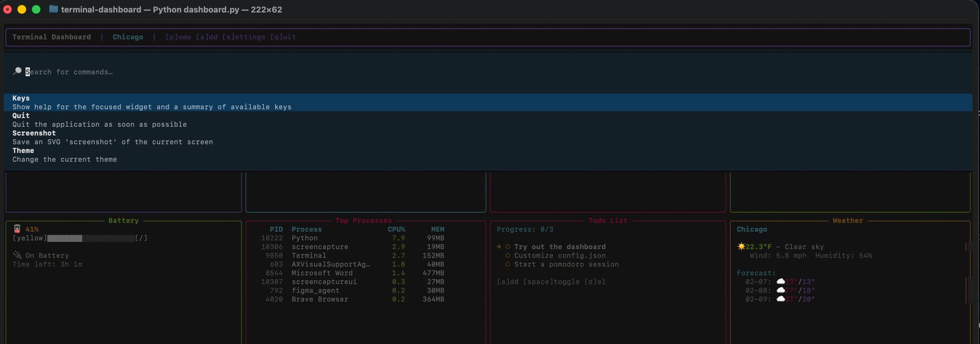This screenshot has height=344, width=980.
Task: Select the AXVisualSupportAg… process row
Action: pyautogui.click(x=352, y=264)
